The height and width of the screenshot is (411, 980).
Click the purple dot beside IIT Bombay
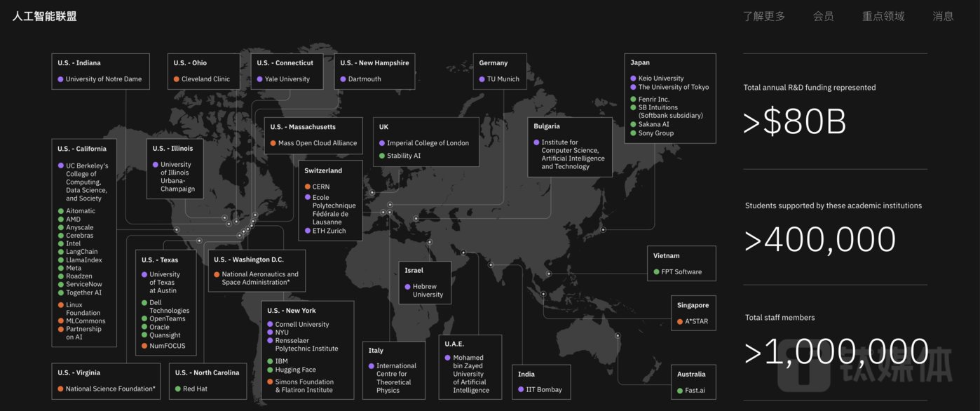pos(521,389)
